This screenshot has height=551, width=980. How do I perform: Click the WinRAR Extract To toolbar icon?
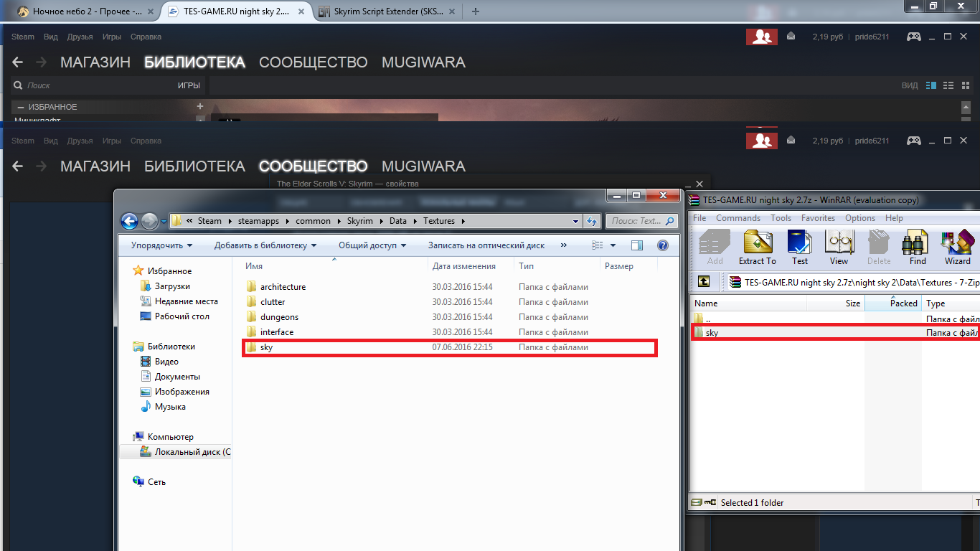758,248
